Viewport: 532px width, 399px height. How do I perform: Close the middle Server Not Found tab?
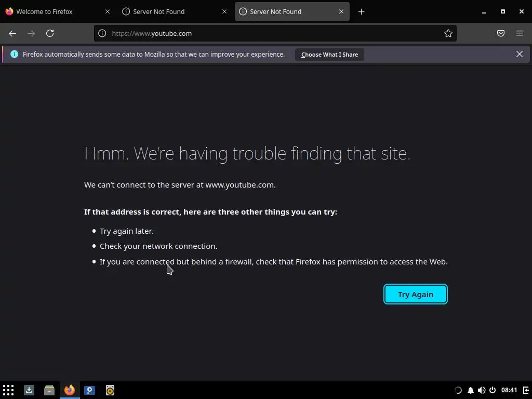click(x=224, y=11)
